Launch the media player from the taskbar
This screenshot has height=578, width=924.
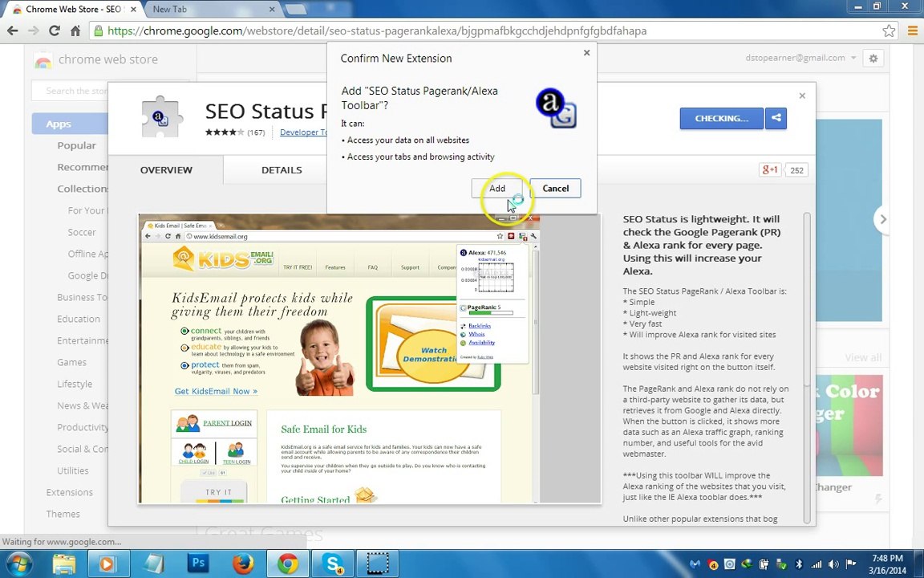(x=107, y=564)
